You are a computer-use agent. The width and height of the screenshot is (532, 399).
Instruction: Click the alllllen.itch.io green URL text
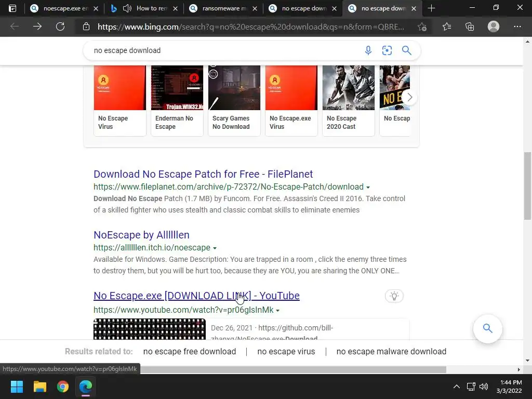pyautogui.click(x=152, y=248)
